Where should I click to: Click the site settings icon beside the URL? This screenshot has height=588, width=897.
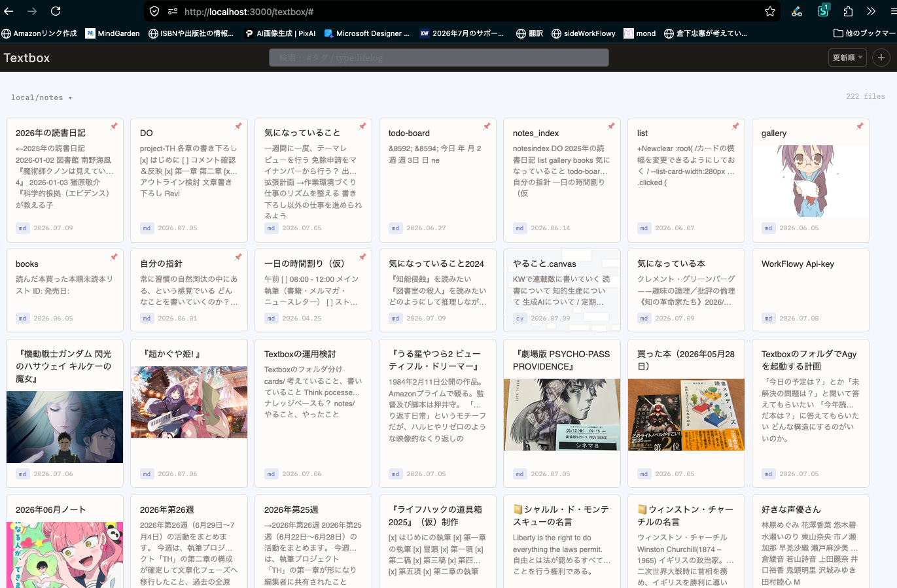pyautogui.click(x=173, y=11)
